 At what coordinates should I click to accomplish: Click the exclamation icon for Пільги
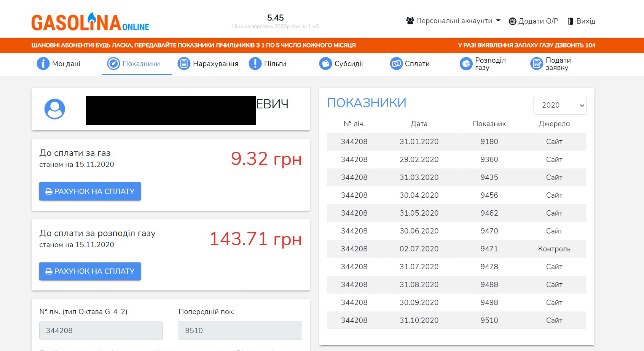(x=255, y=64)
